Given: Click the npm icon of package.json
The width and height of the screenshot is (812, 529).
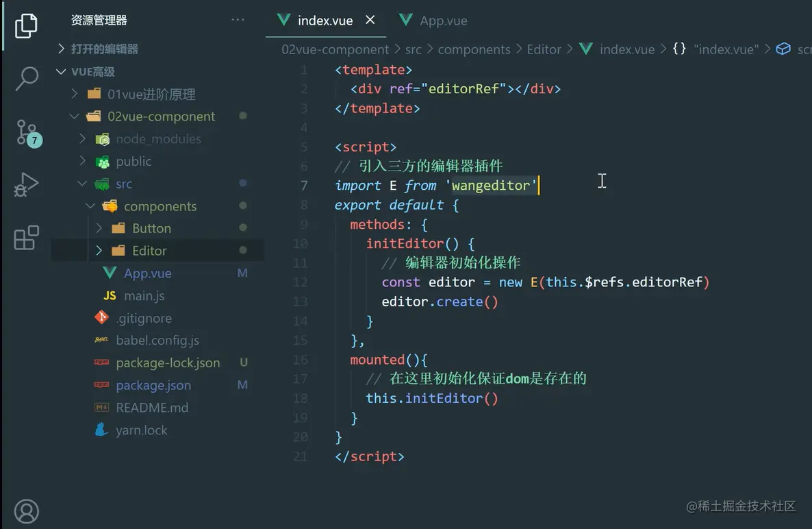Looking at the screenshot, I should pos(101,384).
